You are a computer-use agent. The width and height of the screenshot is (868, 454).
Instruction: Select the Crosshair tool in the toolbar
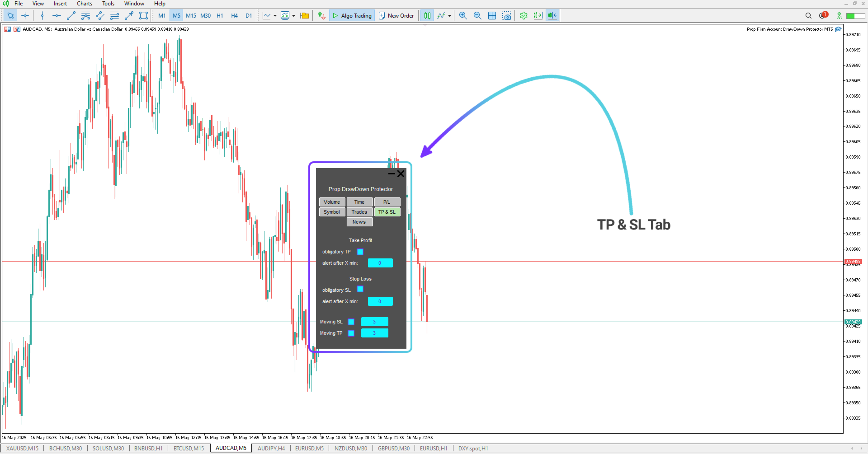coord(25,15)
